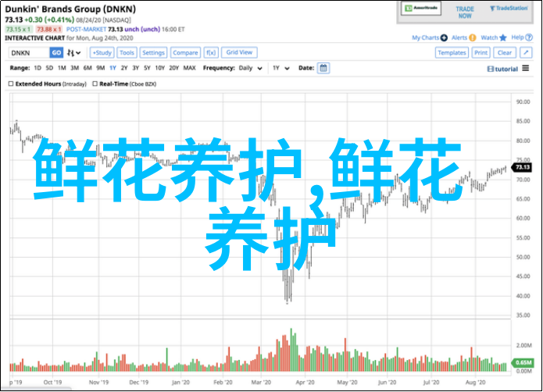Image resolution: width=543 pixels, height=392 pixels.
Task: Click the My Charts plus icon
Action: click(x=444, y=37)
